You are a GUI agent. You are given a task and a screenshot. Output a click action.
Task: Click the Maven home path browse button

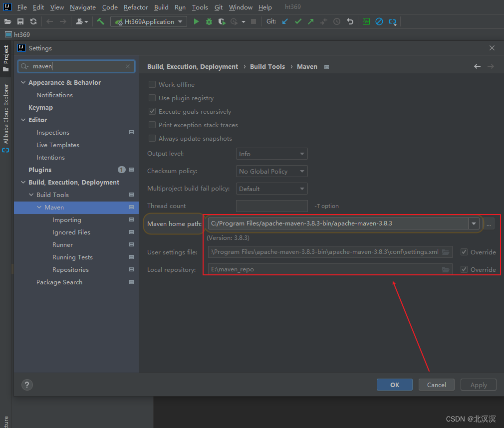489,224
